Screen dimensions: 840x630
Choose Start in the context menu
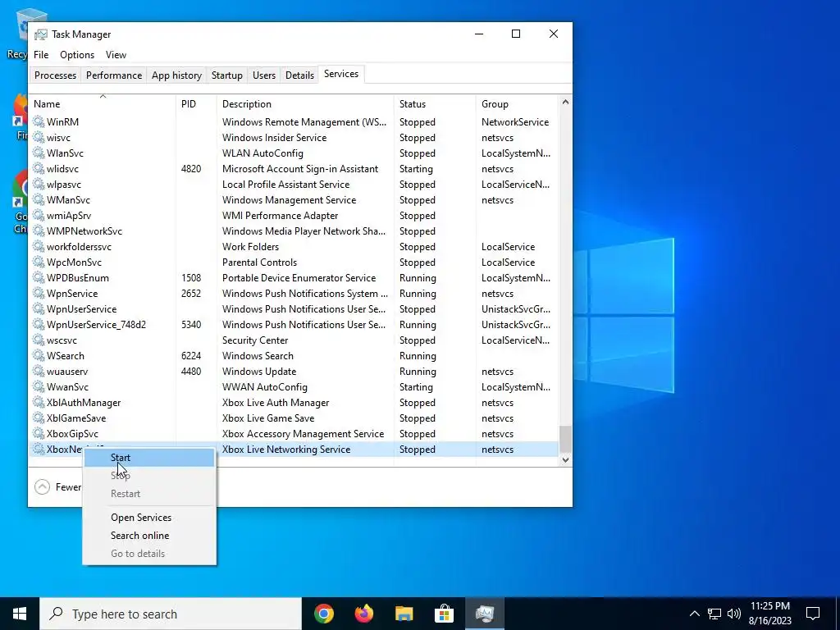pos(149,458)
